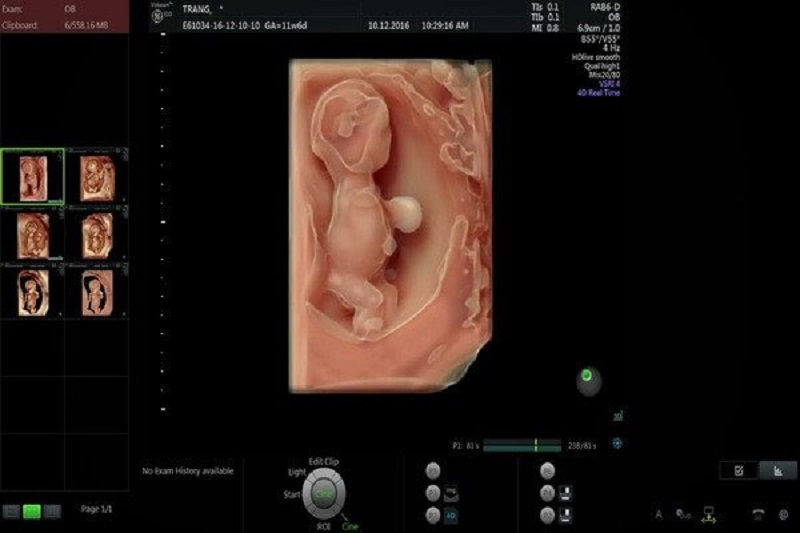Select the single-column clipboard layout icon

pos(12,512)
